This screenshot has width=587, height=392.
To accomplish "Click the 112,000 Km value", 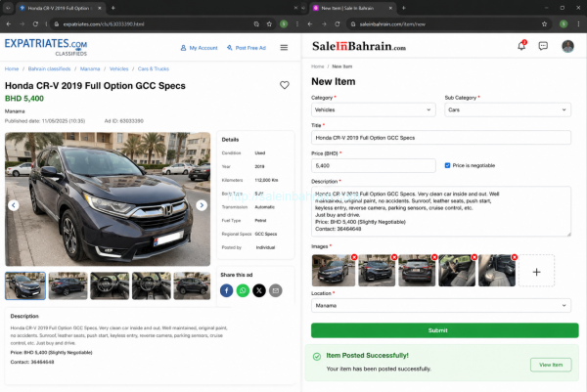I will [x=266, y=180].
